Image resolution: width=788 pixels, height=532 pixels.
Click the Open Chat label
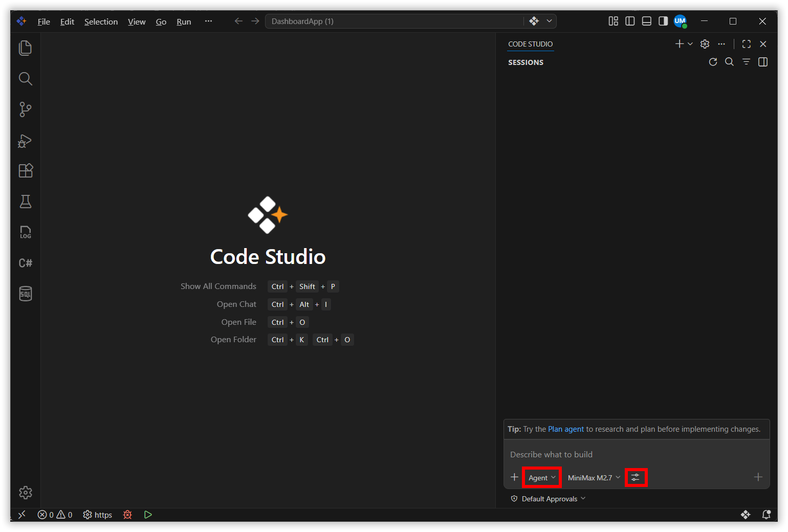pos(236,304)
